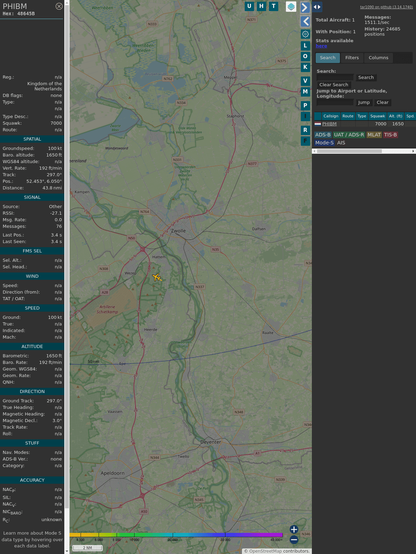Click the L labels button
This screenshot has height=554, width=416.
tap(305, 46)
